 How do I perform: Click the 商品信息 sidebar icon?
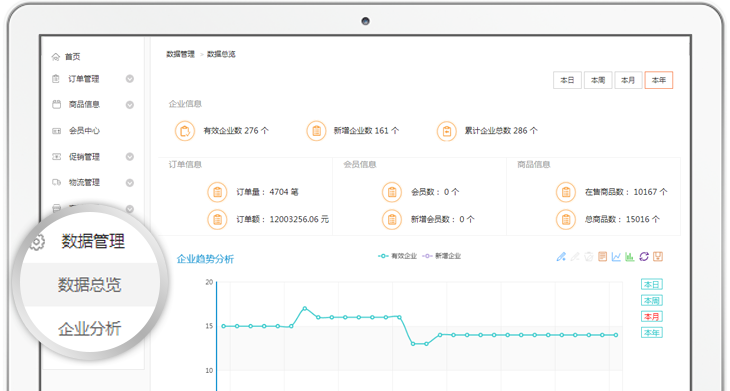[x=56, y=104]
